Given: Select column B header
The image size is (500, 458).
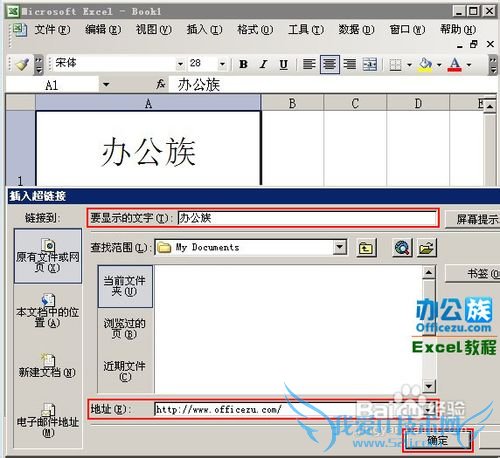Looking at the screenshot, I should tap(292, 103).
